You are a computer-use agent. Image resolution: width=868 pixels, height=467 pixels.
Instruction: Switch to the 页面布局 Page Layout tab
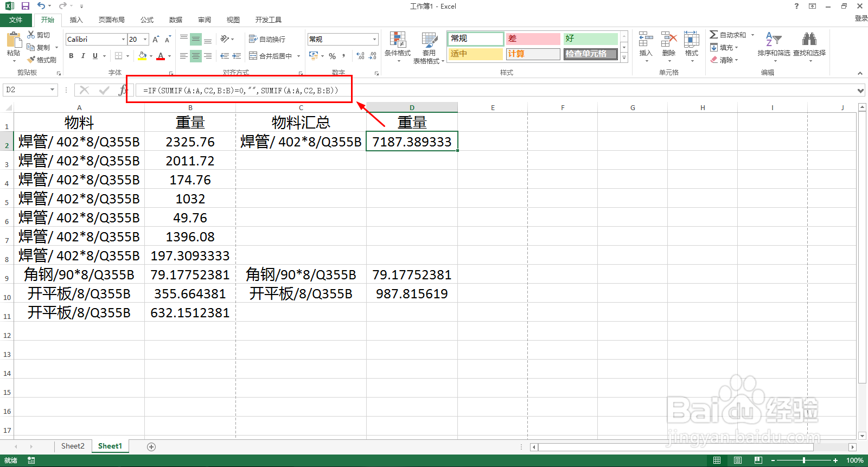click(112, 20)
